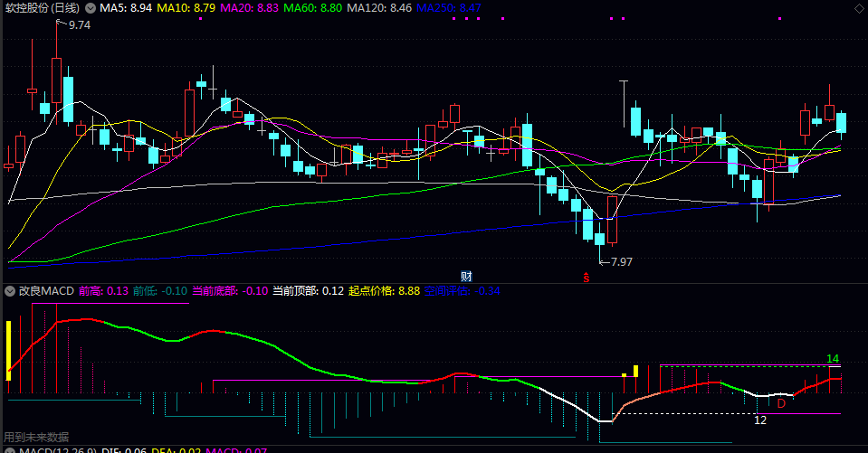
Task: Click the 9.74 high price label
Action: pyautogui.click(x=79, y=25)
